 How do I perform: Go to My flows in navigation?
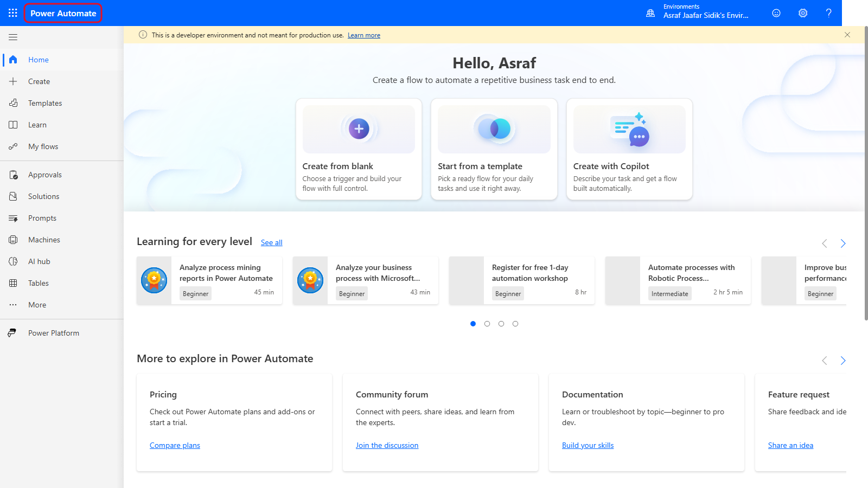(x=62, y=146)
